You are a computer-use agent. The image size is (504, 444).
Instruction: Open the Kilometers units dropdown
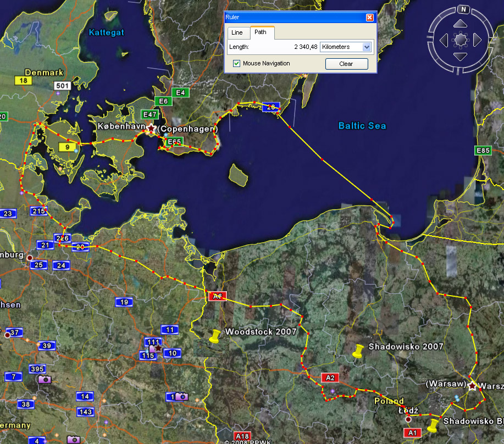[x=367, y=47]
